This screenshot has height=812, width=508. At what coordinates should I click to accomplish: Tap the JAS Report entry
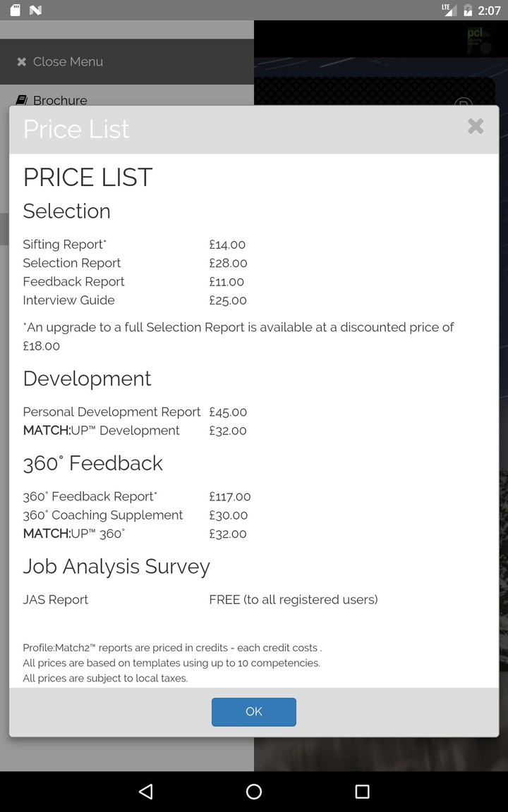pyautogui.click(x=55, y=600)
